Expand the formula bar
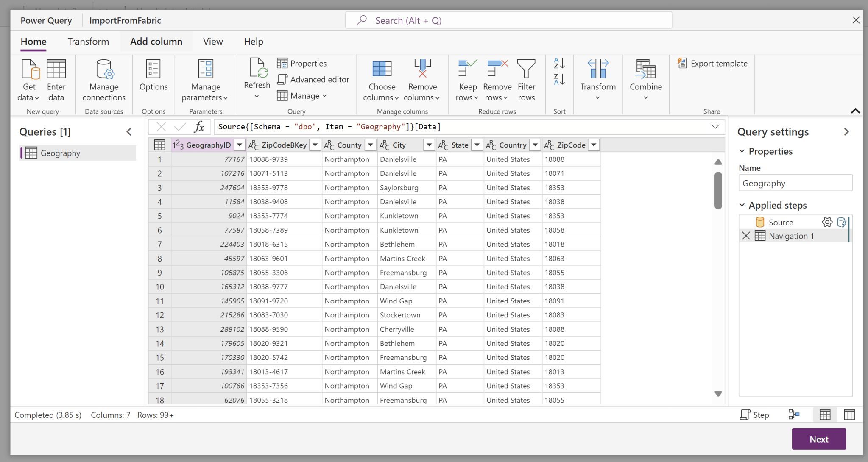 point(715,126)
